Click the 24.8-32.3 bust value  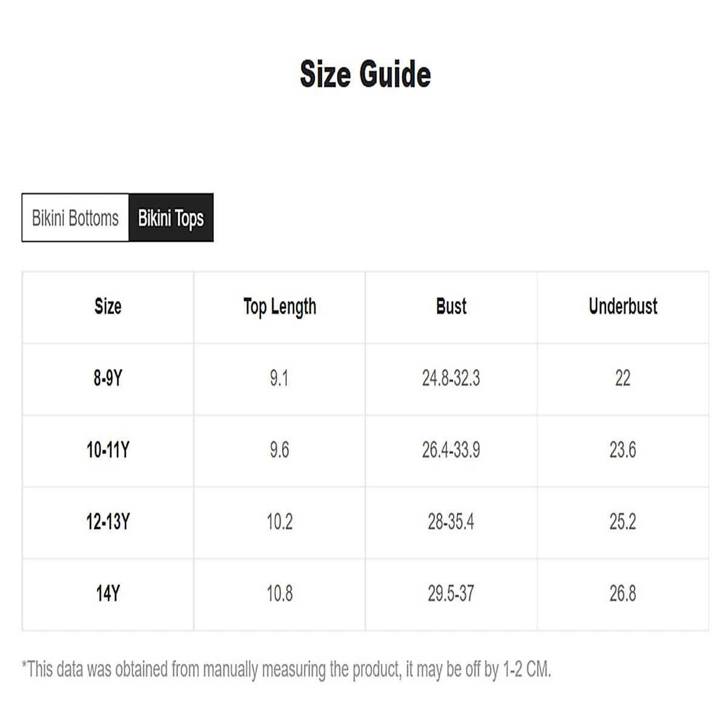(451, 379)
